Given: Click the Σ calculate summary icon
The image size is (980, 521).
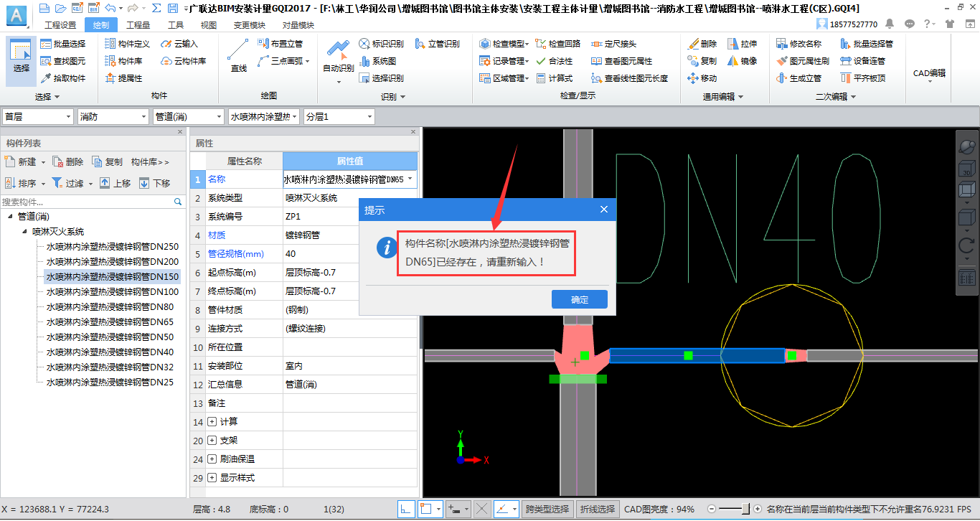Looking at the screenshot, I should click(x=156, y=8).
